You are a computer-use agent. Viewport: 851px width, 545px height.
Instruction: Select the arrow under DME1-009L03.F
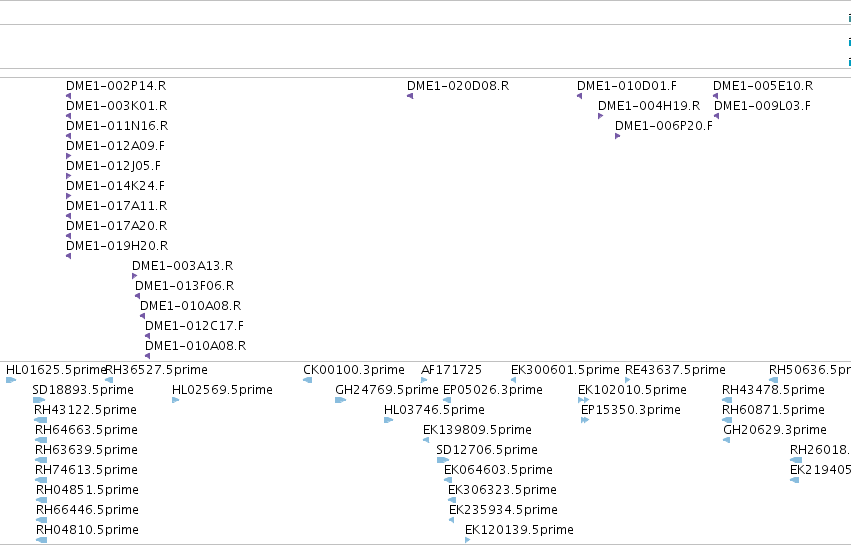716,116
